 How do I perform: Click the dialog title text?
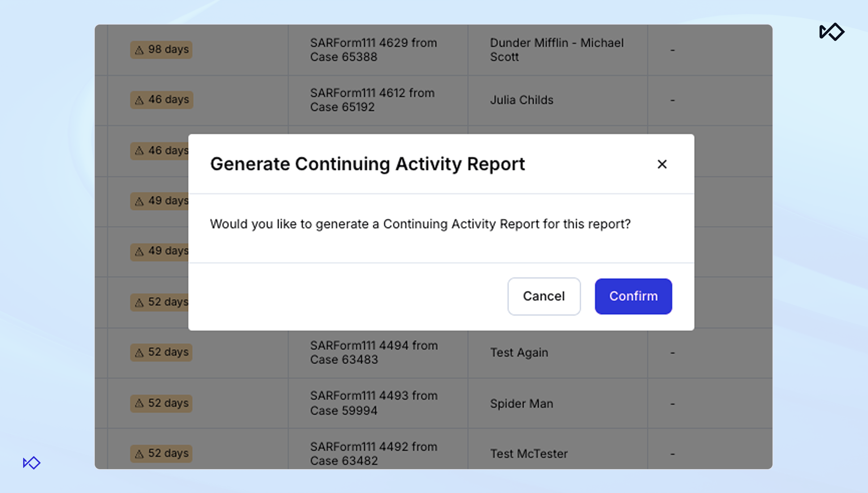click(x=367, y=164)
